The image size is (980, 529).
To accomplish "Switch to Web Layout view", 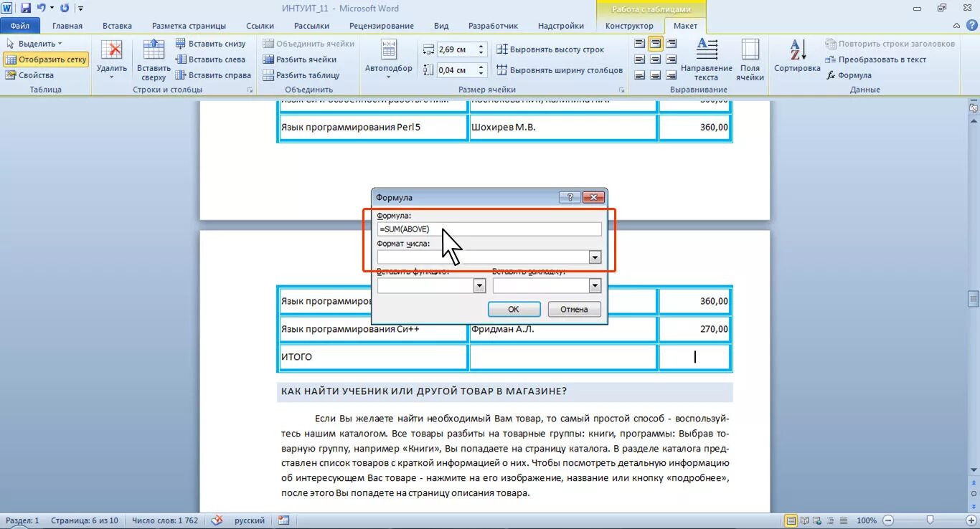I will pyautogui.click(x=816, y=520).
